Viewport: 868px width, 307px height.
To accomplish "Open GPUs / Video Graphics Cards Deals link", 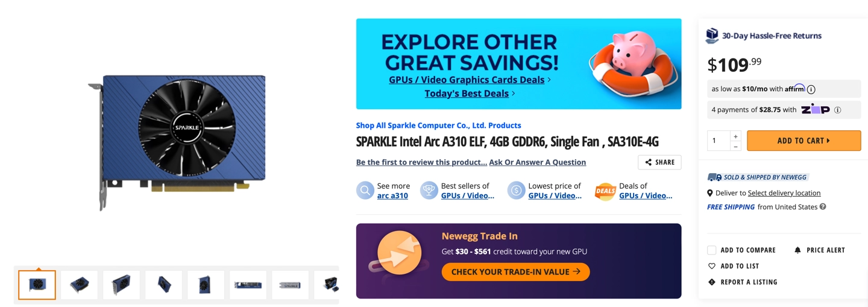I will (467, 80).
